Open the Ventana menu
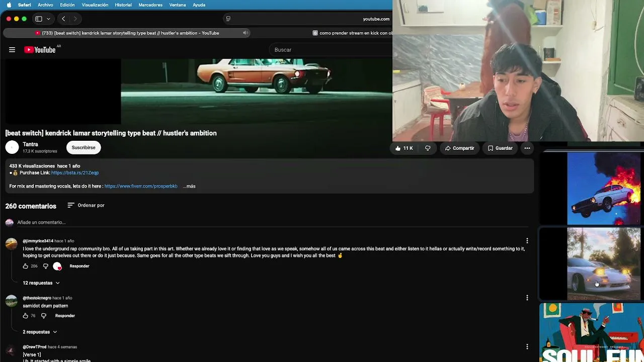Viewport: 644px width, 362px height. pyautogui.click(x=178, y=5)
